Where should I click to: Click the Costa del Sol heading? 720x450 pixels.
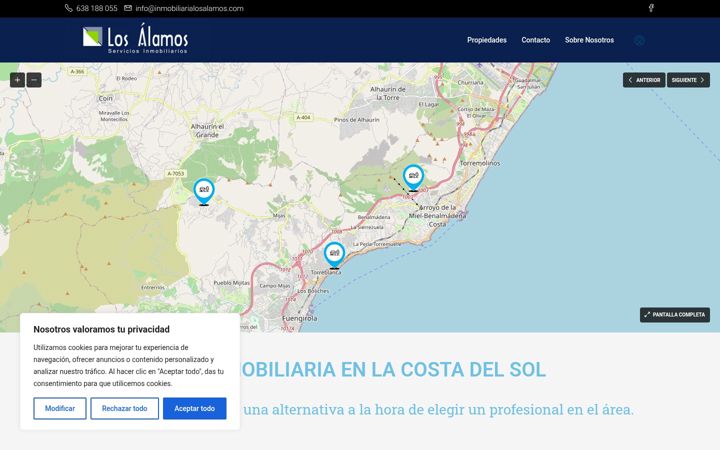point(393,370)
